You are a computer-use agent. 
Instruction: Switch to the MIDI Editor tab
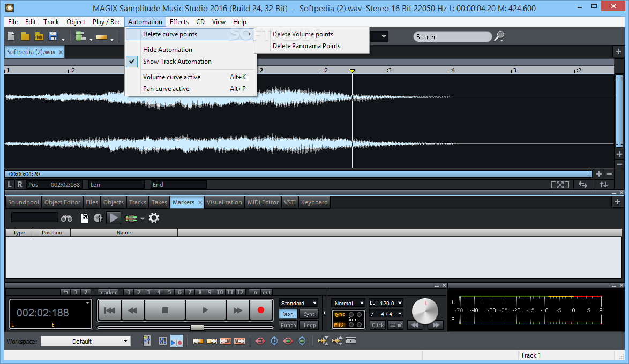point(263,202)
